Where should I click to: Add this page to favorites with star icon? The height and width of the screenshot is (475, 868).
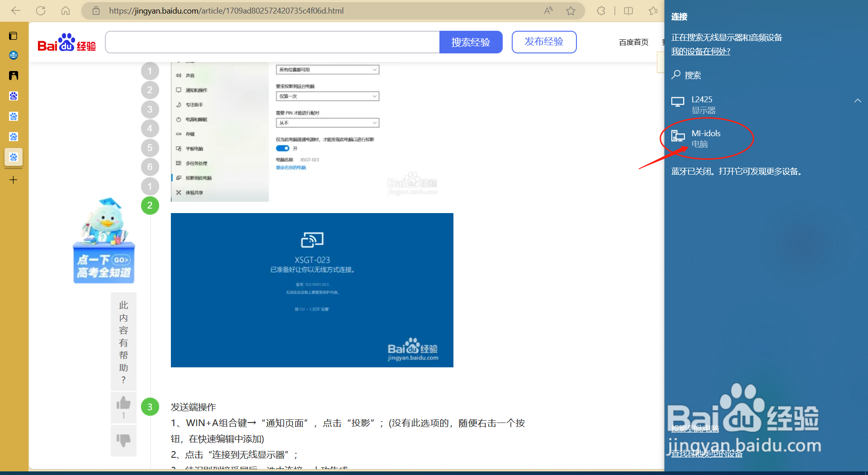pyautogui.click(x=571, y=10)
